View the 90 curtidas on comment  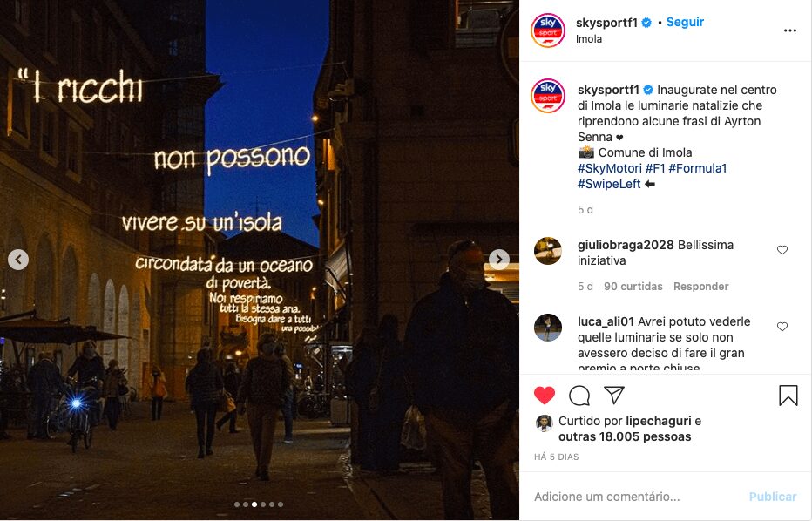[633, 287]
